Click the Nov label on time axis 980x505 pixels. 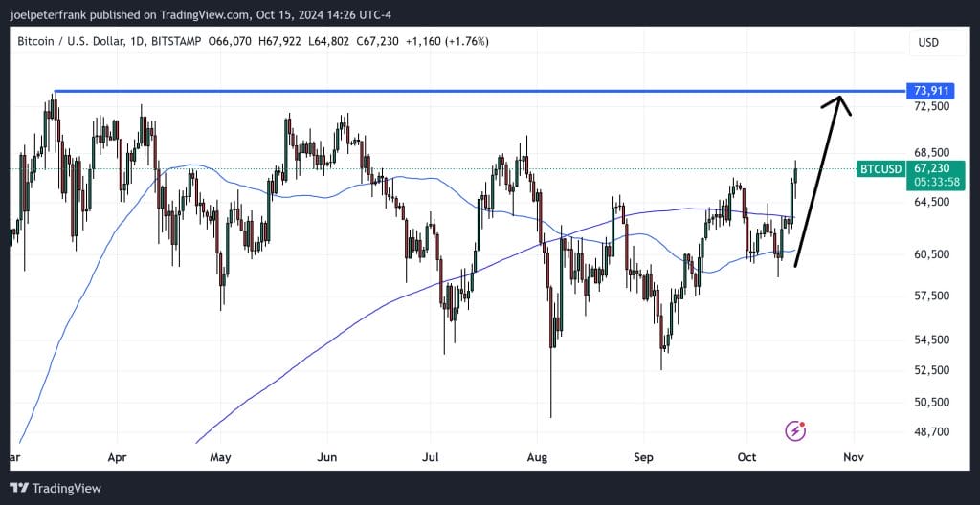tap(854, 457)
